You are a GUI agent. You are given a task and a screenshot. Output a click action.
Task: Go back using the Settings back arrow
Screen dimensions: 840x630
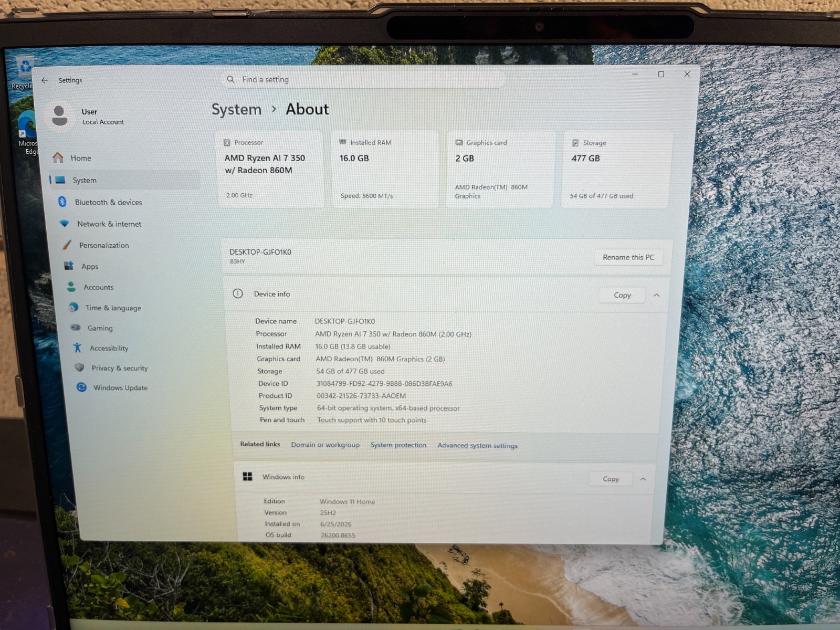pos(45,80)
